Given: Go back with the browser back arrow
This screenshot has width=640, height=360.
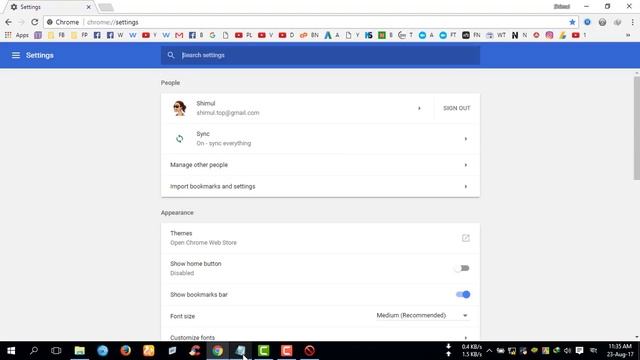Looking at the screenshot, I should tap(9, 22).
